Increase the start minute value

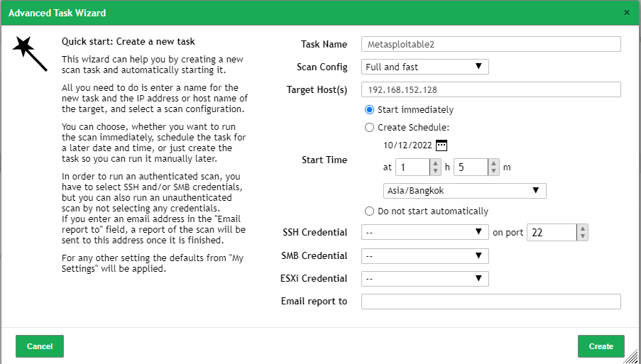click(493, 163)
